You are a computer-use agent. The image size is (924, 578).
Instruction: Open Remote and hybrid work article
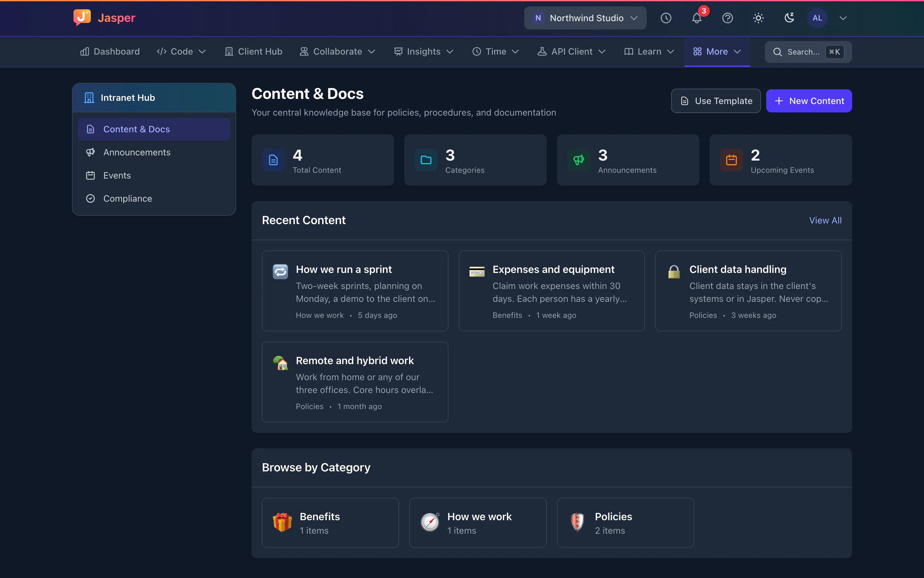(355, 382)
